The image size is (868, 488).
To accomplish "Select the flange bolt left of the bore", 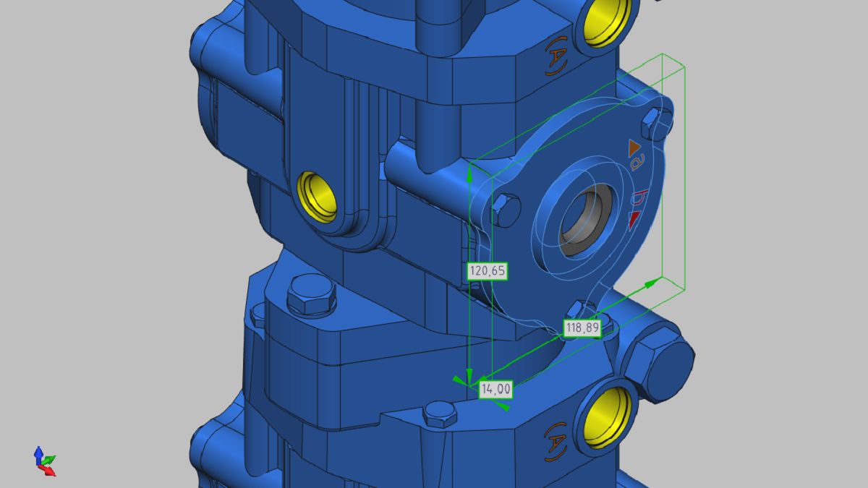I will pos(505,210).
